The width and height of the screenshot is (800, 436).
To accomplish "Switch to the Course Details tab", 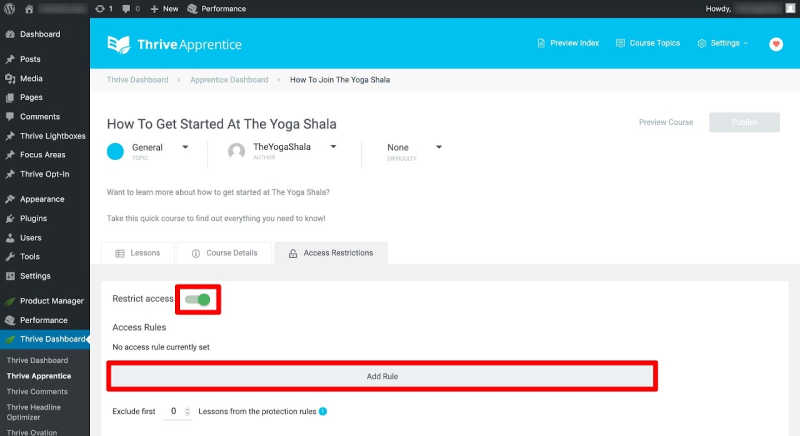I will point(224,253).
